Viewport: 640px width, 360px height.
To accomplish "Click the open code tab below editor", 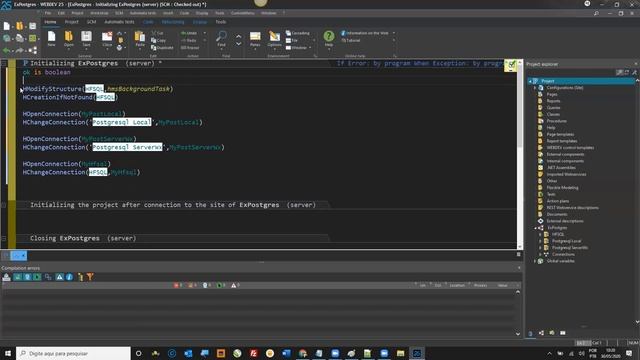I will click(18, 256).
